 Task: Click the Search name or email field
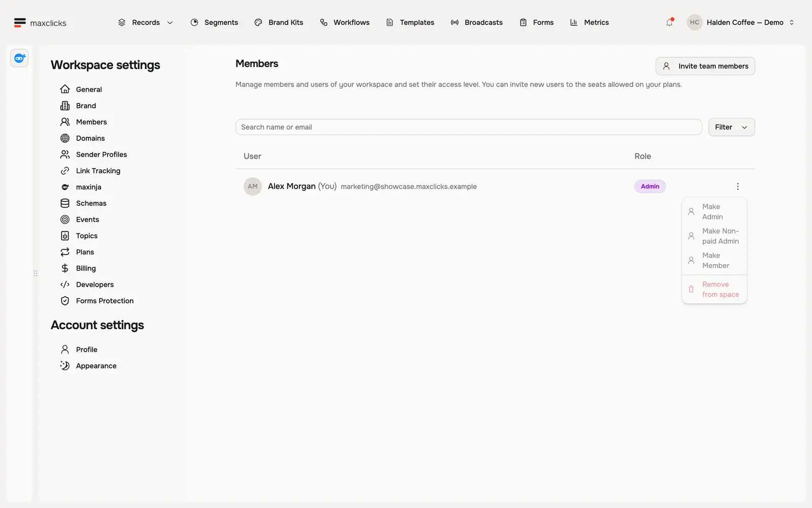tap(468, 127)
